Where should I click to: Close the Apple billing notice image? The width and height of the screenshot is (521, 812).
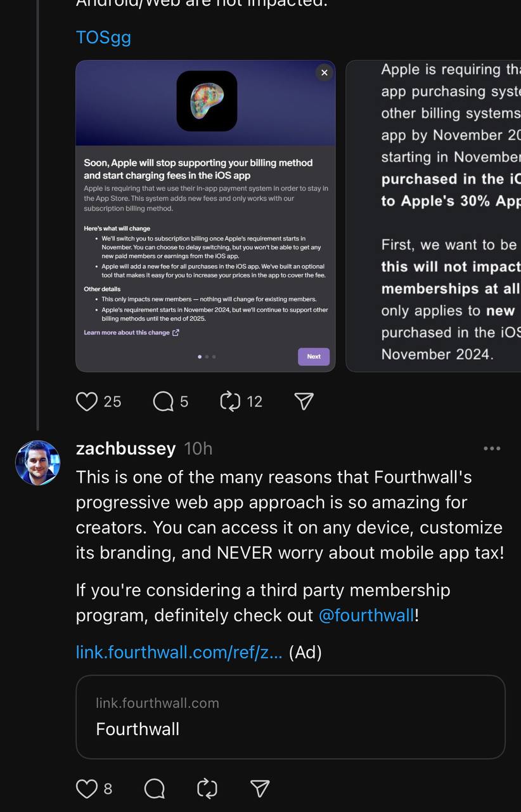[x=325, y=73]
